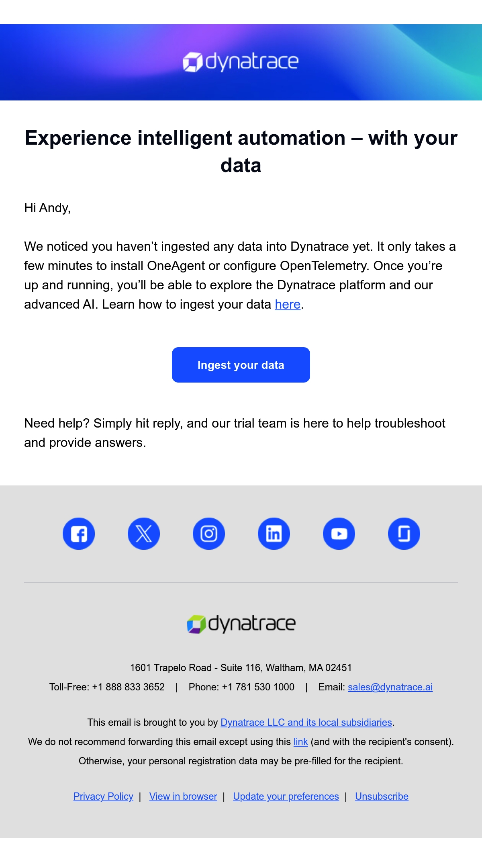Click toll-free number '+1 888 833 3652'
This screenshot has height=868, width=482.
129,687
